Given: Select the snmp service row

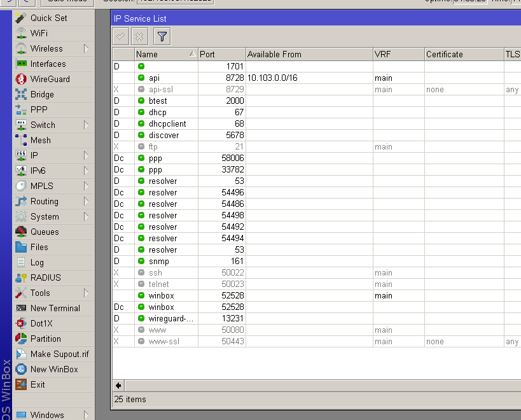Looking at the screenshot, I should tap(317, 262).
